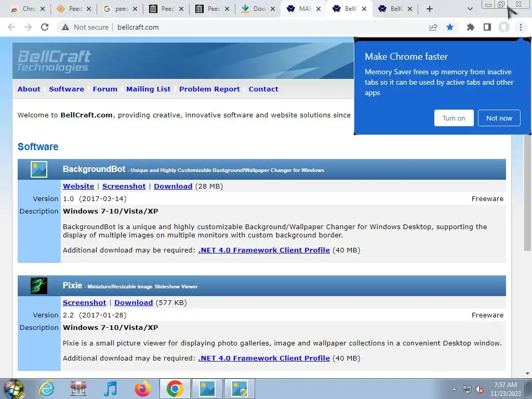Open the music note taskbar app

point(110,389)
